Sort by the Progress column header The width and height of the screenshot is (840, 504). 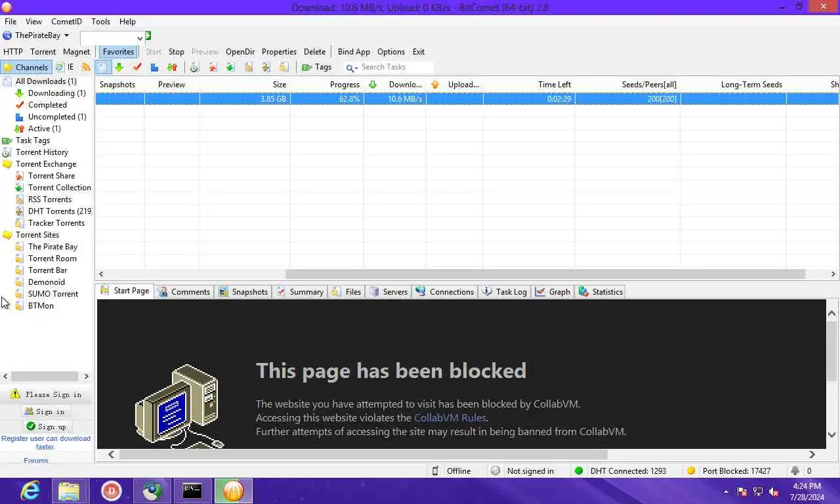point(327,85)
